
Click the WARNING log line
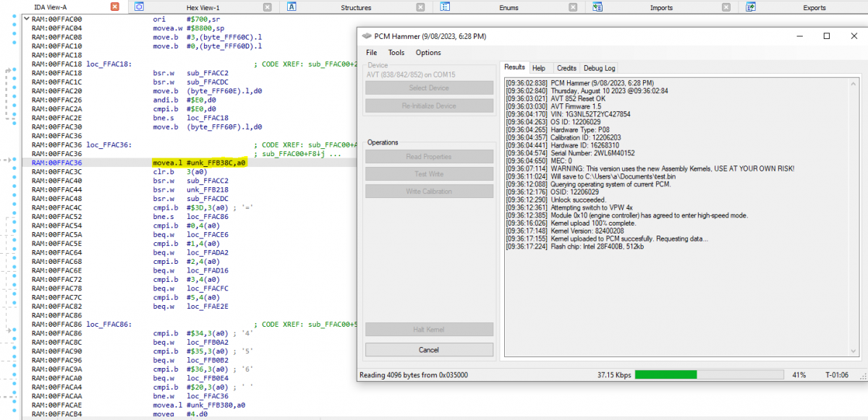click(650, 168)
